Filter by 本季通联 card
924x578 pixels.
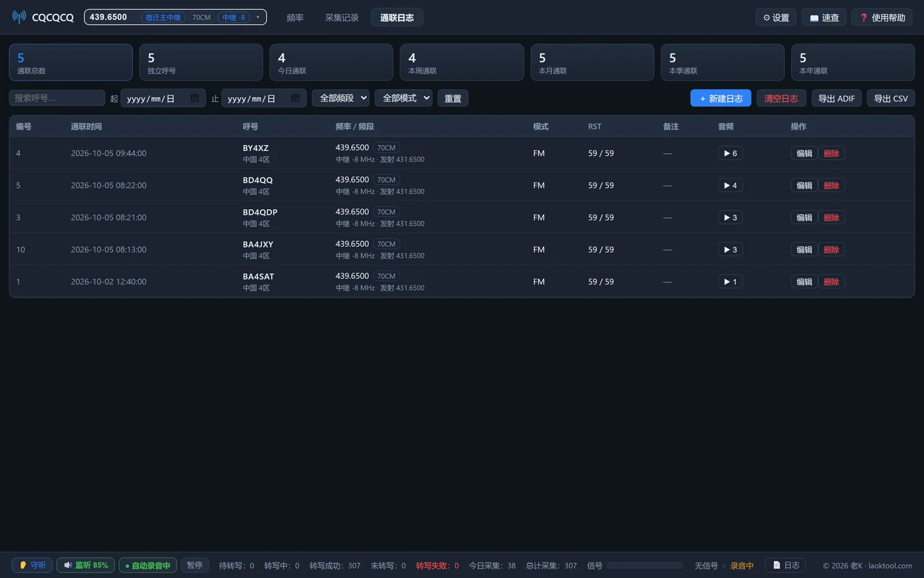(x=722, y=62)
